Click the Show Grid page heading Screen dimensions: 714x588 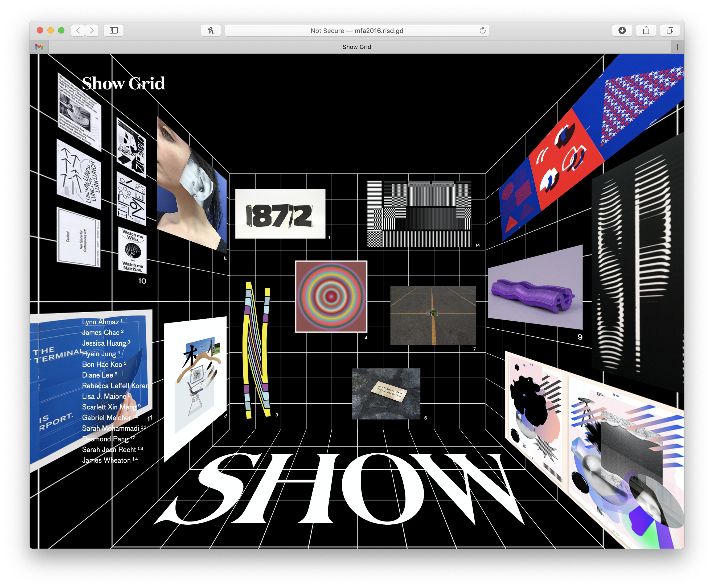123,83
